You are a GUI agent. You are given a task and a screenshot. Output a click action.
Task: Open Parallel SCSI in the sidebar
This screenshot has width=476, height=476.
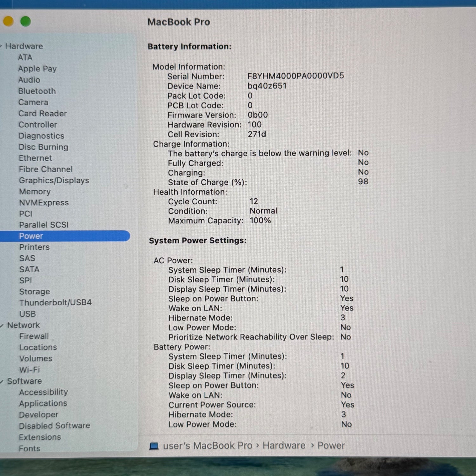point(44,225)
